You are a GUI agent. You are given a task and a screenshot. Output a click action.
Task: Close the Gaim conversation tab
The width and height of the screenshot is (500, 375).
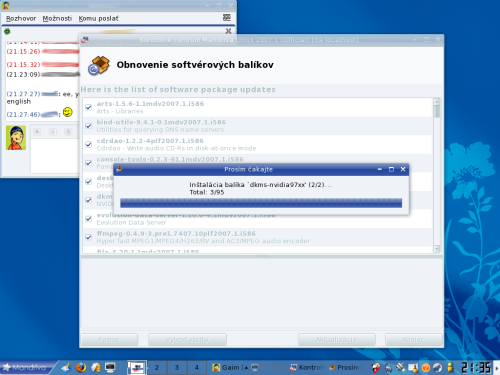[228, 31]
